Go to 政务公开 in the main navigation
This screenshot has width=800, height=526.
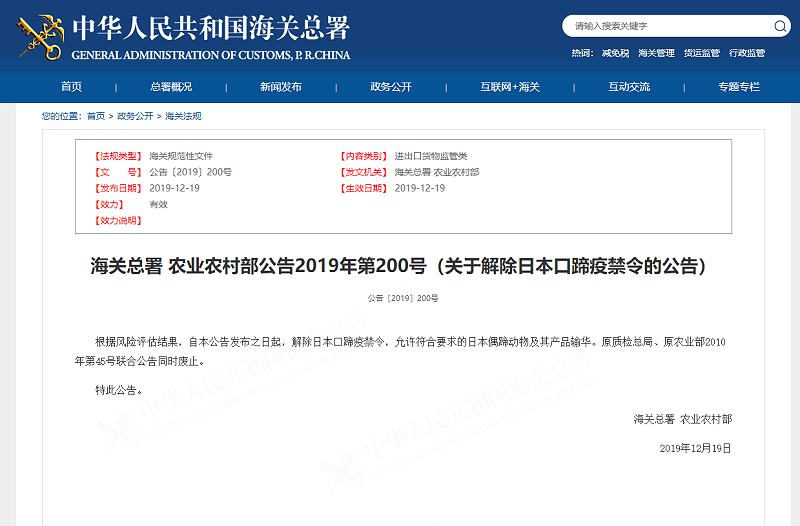point(391,87)
